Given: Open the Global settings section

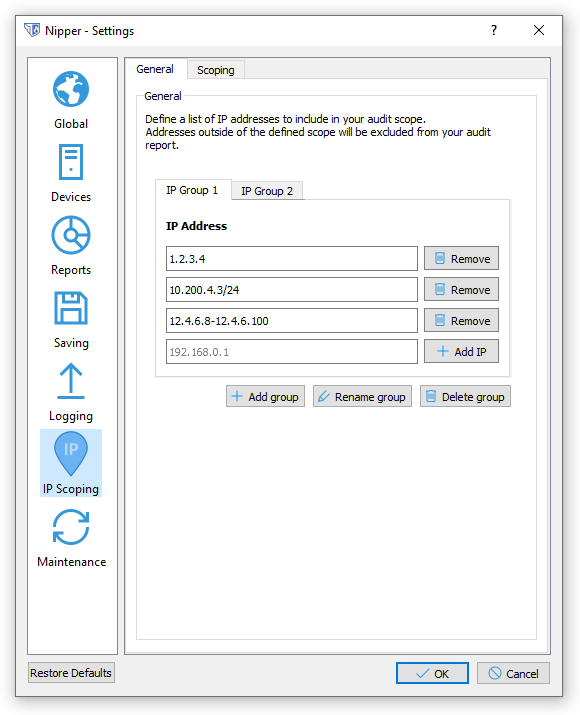Looking at the screenshot, I should tap(71, 100).
